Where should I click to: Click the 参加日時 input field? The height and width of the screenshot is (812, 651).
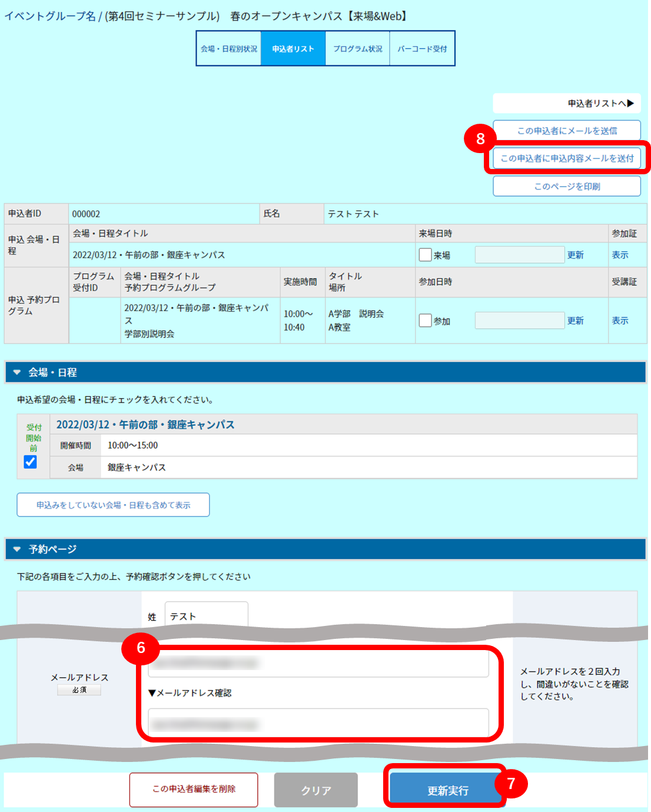coord(520,320)
